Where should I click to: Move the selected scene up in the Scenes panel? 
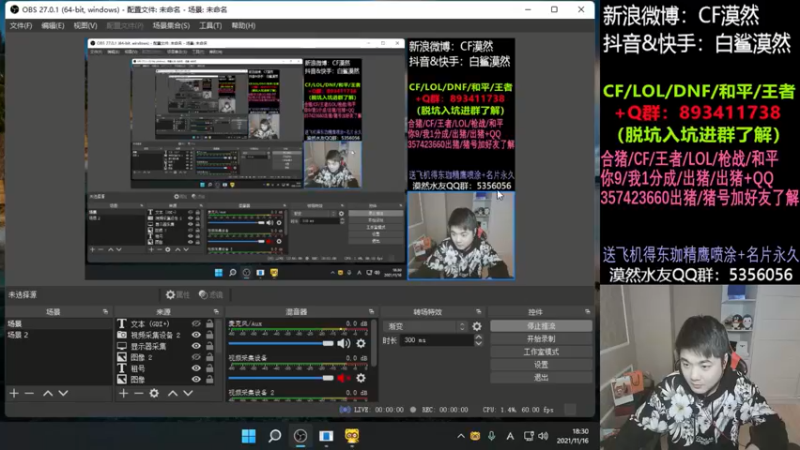pyautogui.click(x=47, y=393)
